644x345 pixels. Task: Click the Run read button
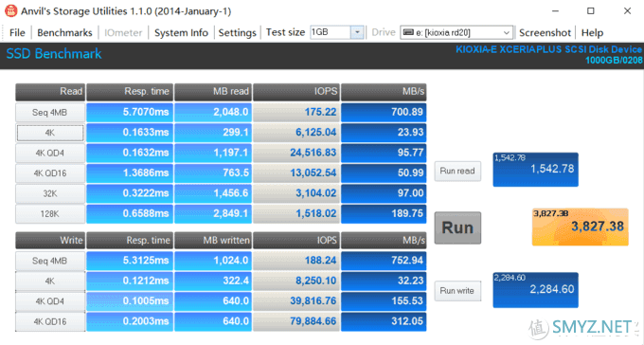(x=457, y=171)
